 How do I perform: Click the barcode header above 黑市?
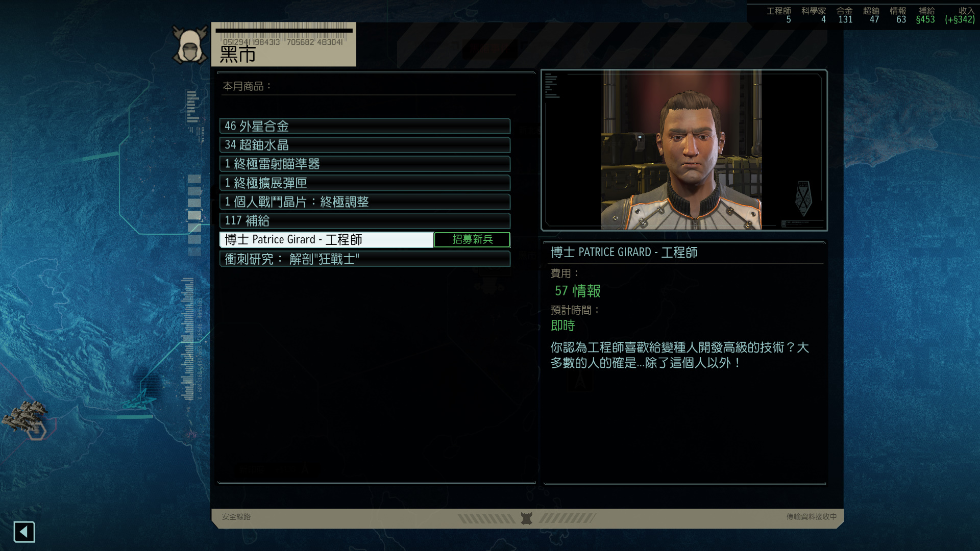[x=284, y=34]
